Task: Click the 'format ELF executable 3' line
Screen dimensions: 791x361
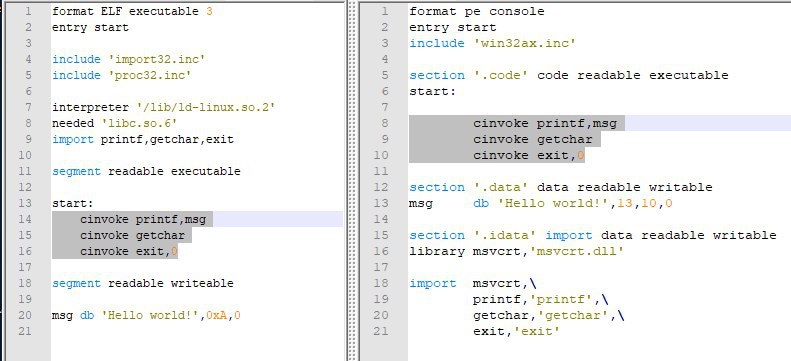Action: 132,11
